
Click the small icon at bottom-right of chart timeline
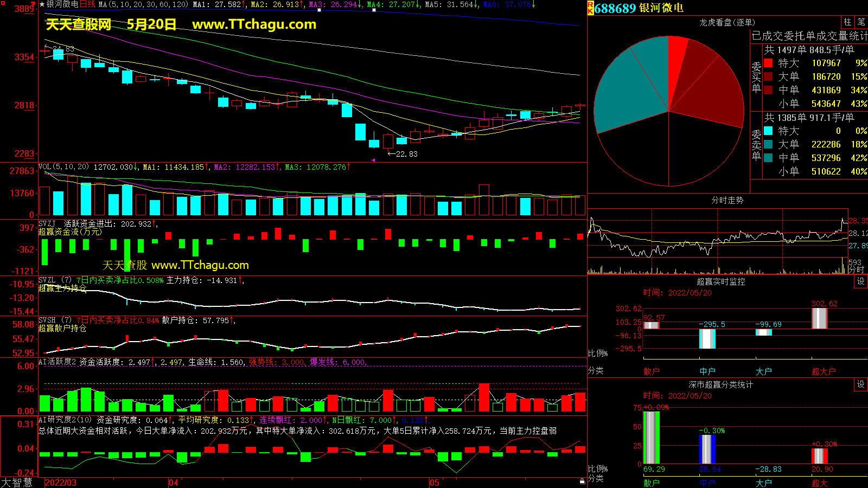click(x=582, y=481)
